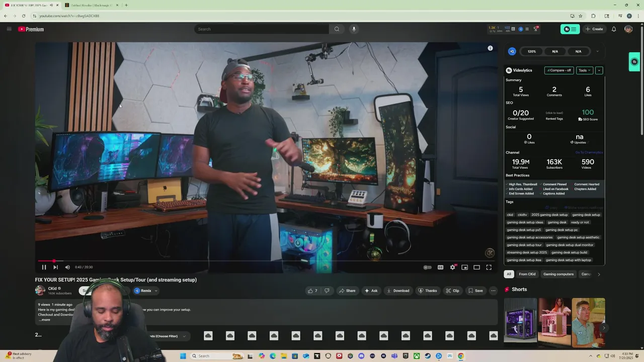Mute the video volume
The image size is (644, 362).
point(67,267)
